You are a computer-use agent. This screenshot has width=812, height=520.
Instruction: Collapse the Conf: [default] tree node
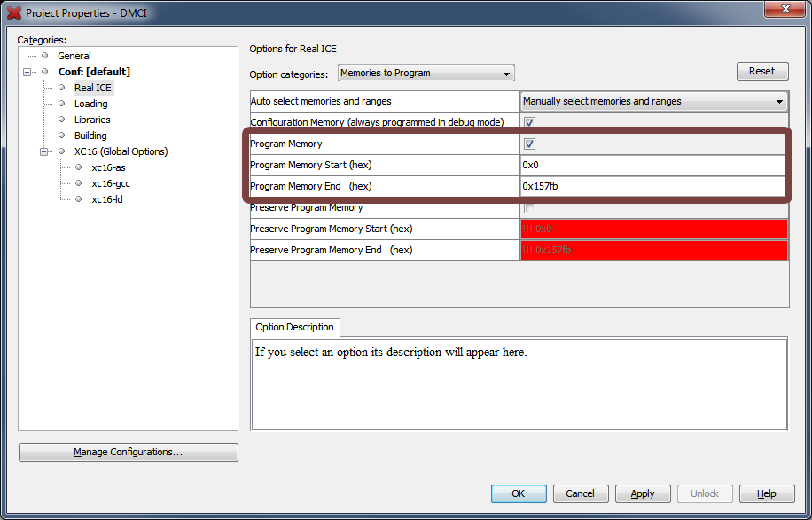27,72
